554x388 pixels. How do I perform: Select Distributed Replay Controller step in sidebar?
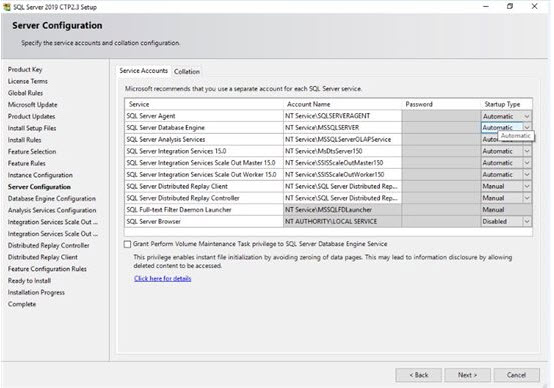[x=48, y=245]
